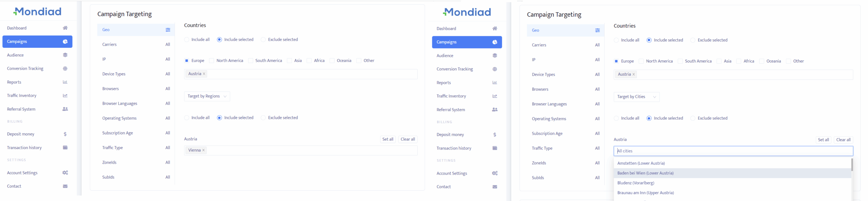868x201 pixels.
Task: Select cities Exclude selected radio in right panel
Action: (x=693, y=118)
